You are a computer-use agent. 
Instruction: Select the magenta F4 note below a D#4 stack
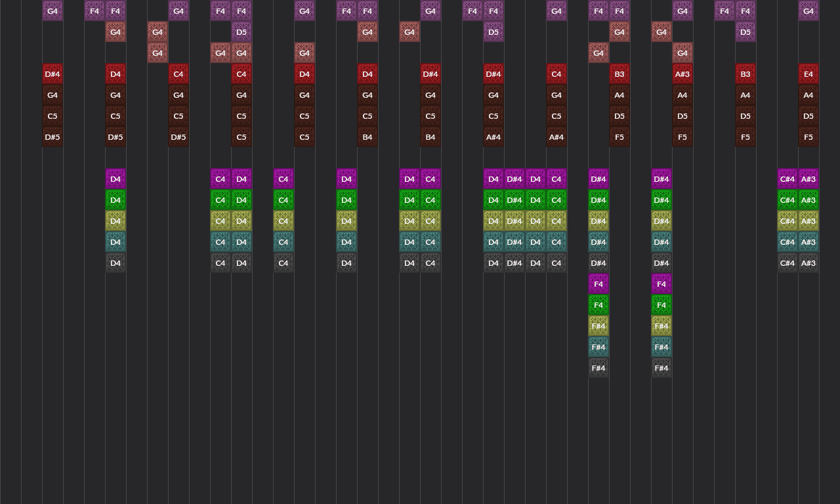598,284
